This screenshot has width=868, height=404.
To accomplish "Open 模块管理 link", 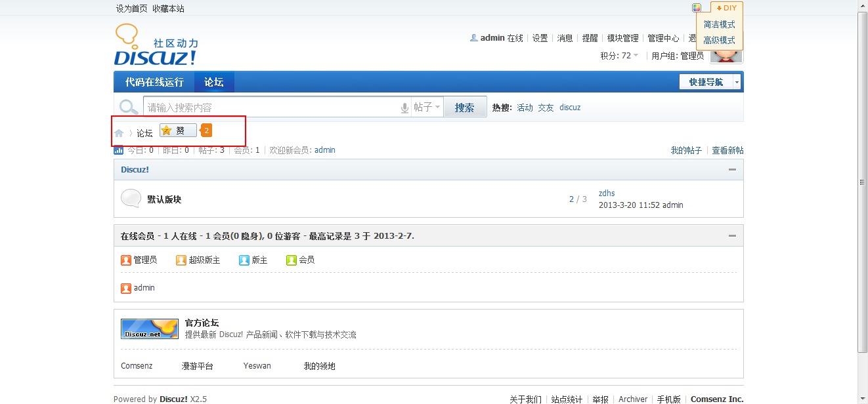I will (x=622, y=38).
